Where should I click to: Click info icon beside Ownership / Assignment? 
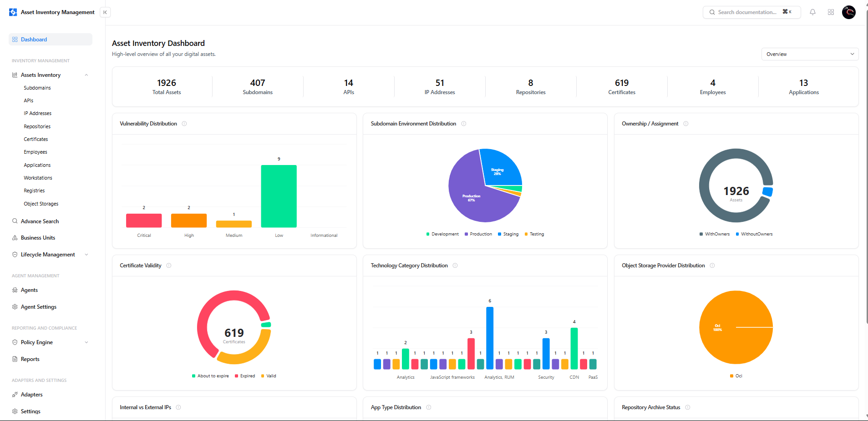tap(686, 124)
